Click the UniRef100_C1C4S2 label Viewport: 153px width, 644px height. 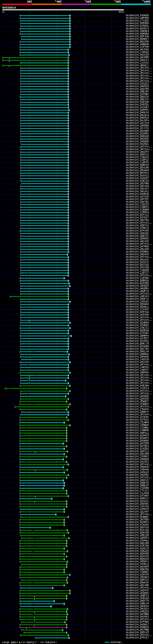(x=137, y=63)
